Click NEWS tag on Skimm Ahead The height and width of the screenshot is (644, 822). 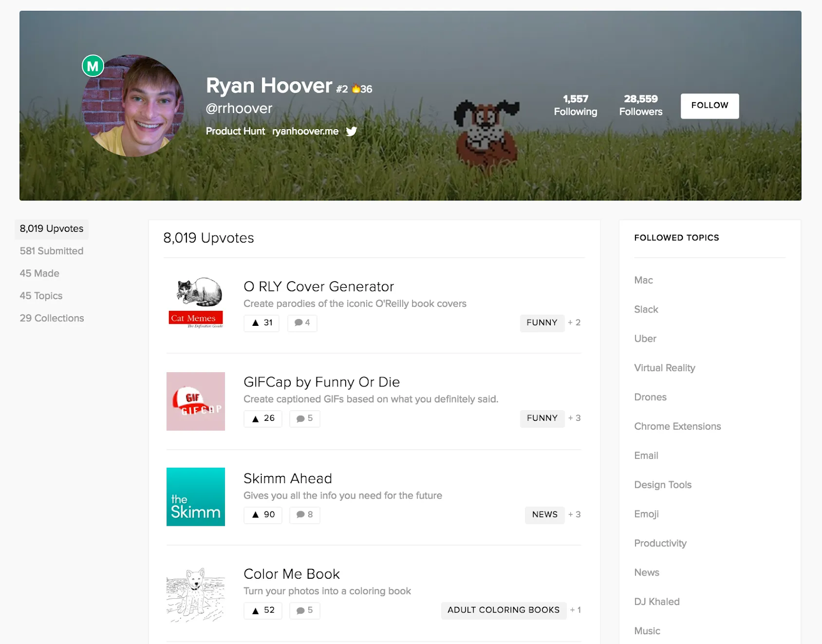point(545,514)
